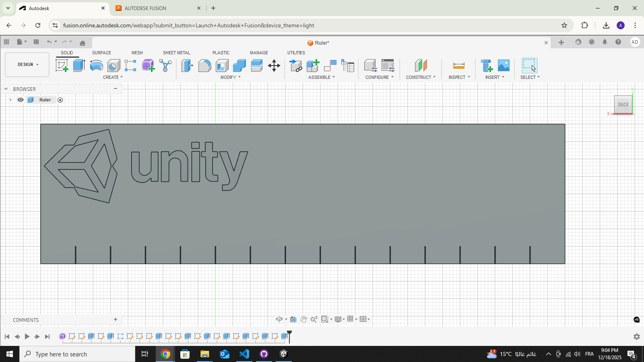
Task: Click the Zoom magnifier in navigation bar
Action: (x=314, y=319)
